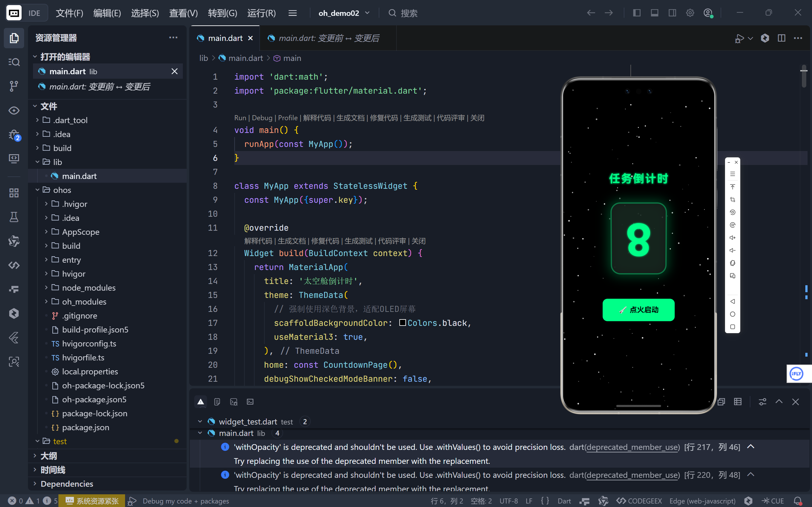Click the Debug code lens link above main()
The image size is (812, 507).
(262, 118)
